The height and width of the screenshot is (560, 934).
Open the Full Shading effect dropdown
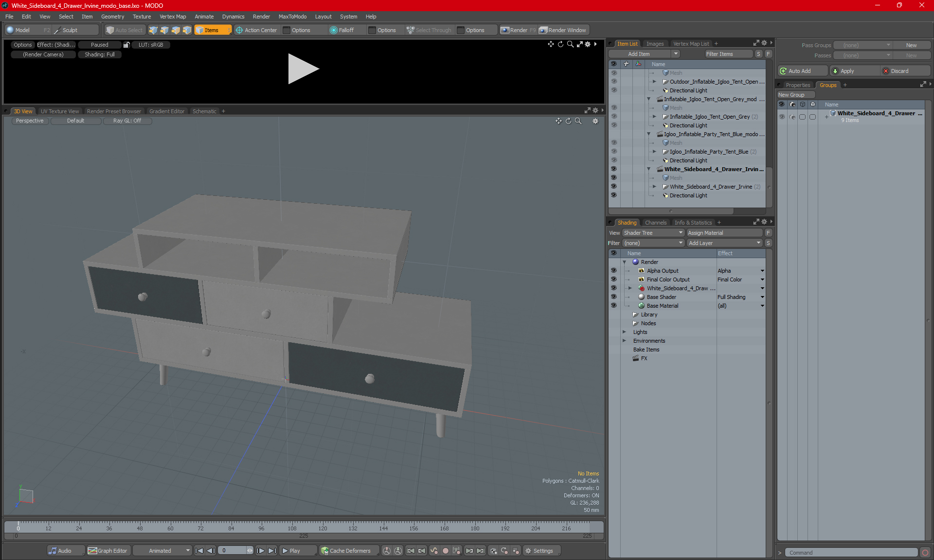click(762, 297)
